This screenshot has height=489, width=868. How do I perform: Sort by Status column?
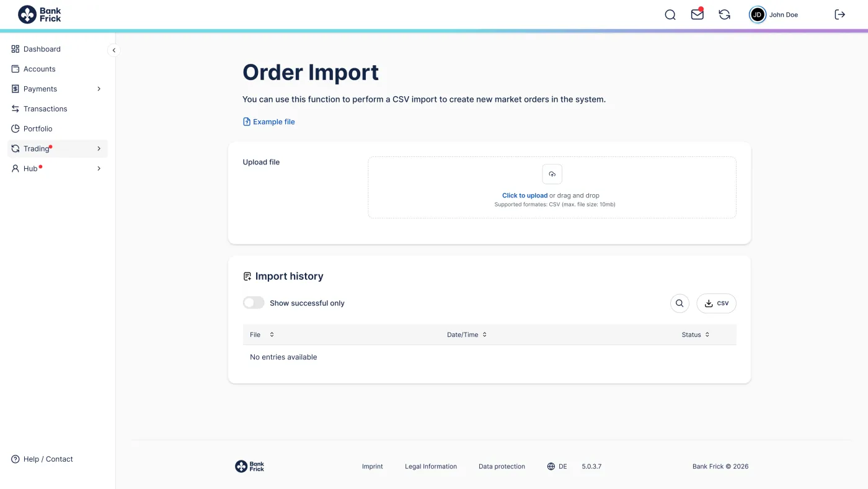tap(696, 334)
